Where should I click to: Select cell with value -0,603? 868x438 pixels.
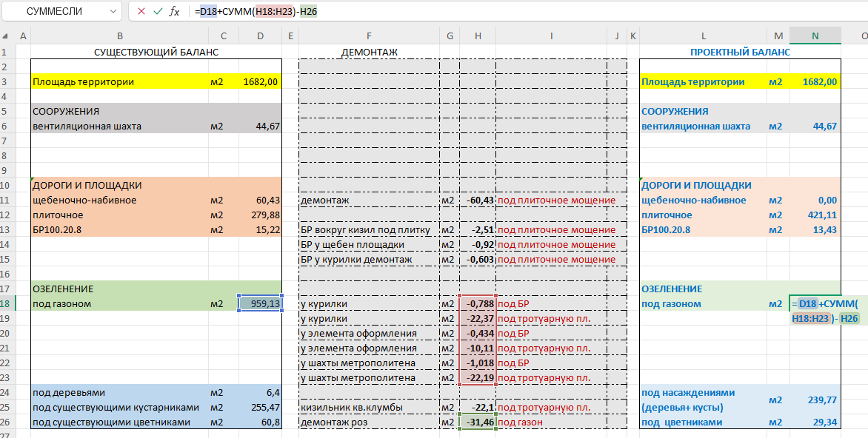point(477,260)
